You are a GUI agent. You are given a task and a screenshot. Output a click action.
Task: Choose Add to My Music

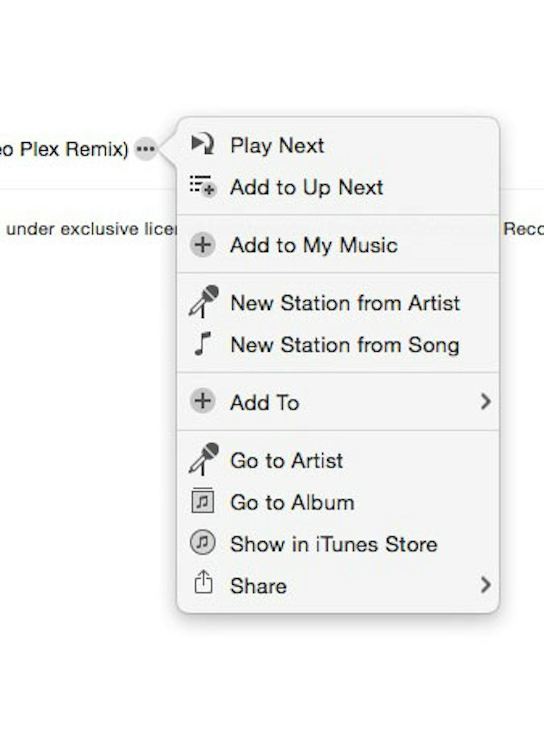point(314,245)
